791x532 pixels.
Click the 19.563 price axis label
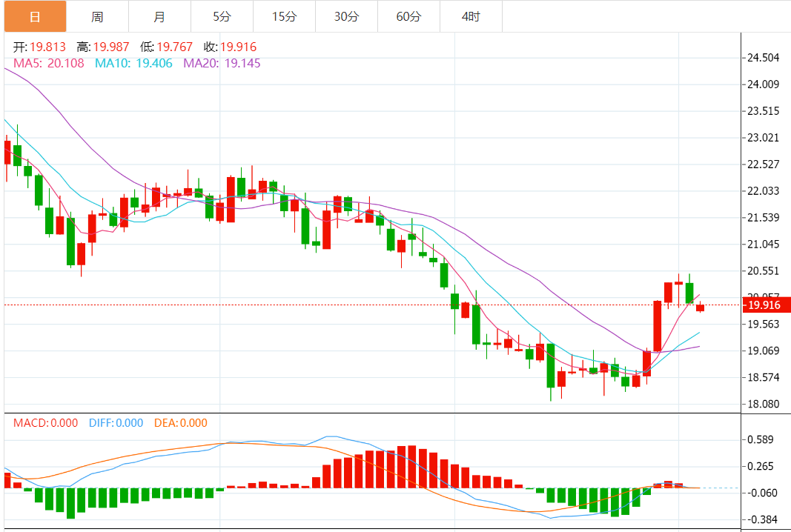[x=764, y=324]
